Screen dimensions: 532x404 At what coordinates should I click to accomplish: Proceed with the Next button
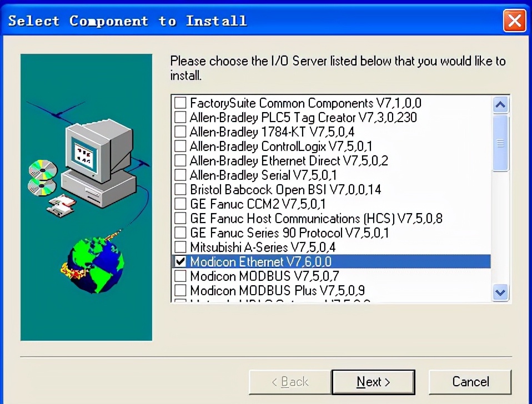click(x=373, y=382)
